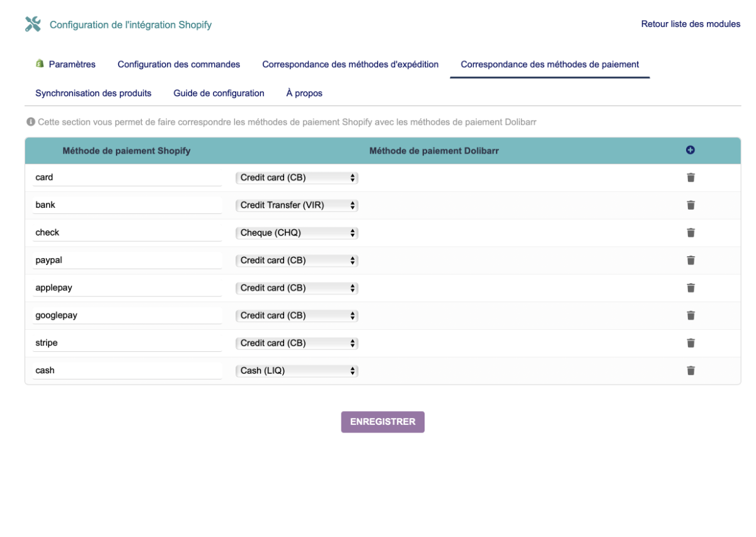This screenshot has height=537, width=756.
Task: Click the paypal Shopify method input field
Action: pos(126,259)
